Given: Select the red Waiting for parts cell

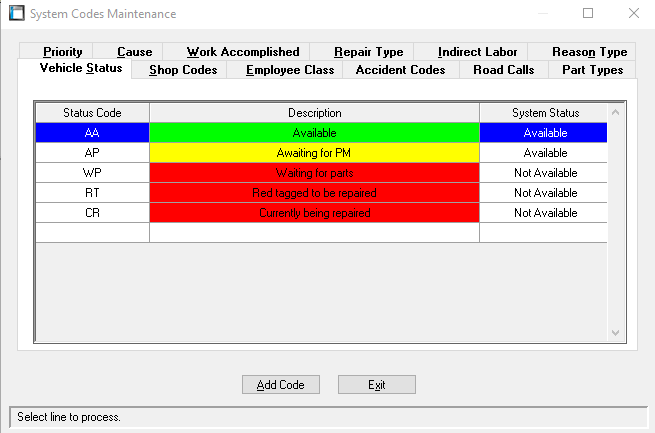Looking at the screenshot, I should (314, 173).
